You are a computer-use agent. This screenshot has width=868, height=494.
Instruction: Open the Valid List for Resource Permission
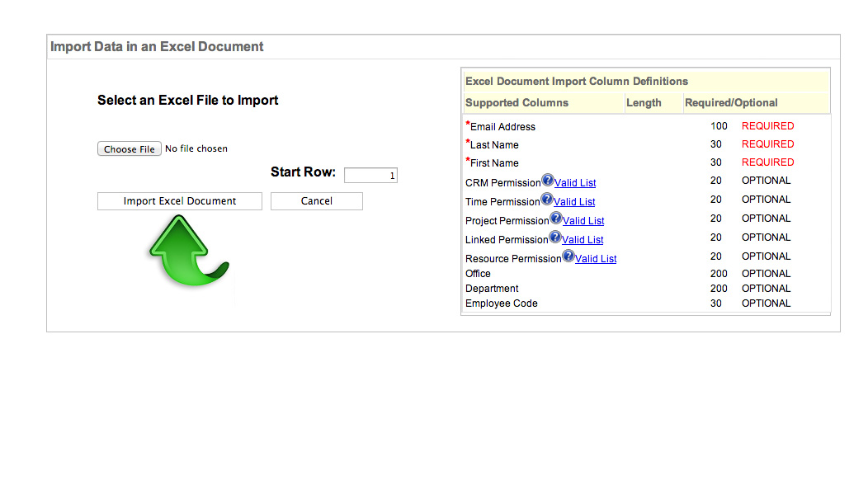[x=596, y=259]
